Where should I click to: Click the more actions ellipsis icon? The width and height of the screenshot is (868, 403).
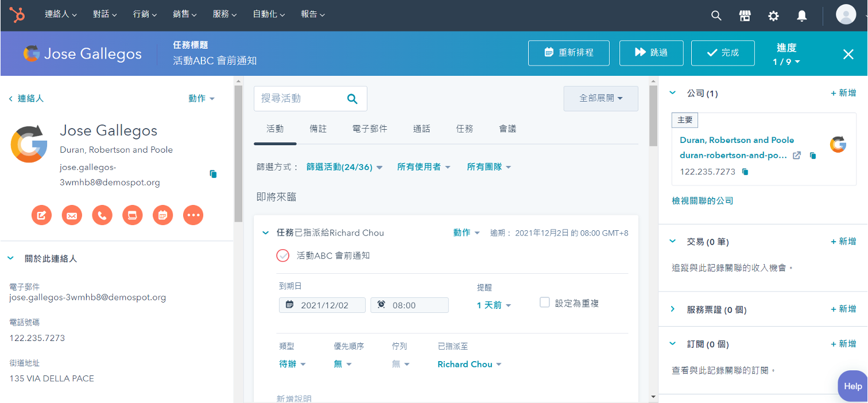point(193,215)
